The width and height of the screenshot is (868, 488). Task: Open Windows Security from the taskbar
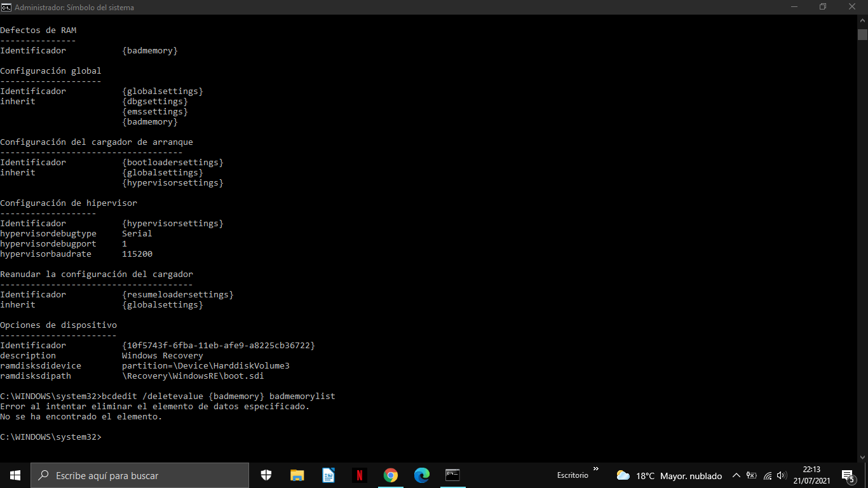coord(266,475)
